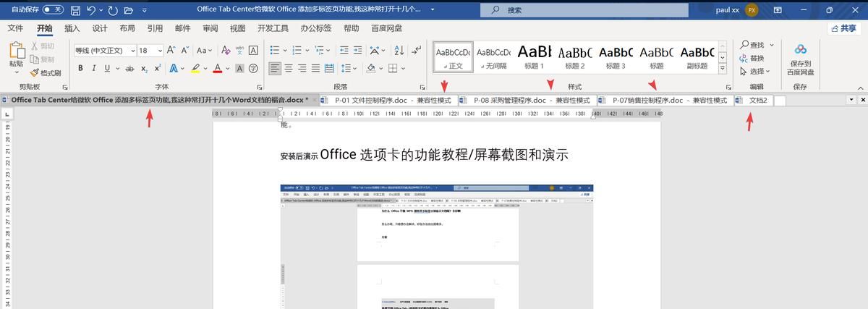
Task: Open the font size dropdown showing 18
Action: [161, 51]
